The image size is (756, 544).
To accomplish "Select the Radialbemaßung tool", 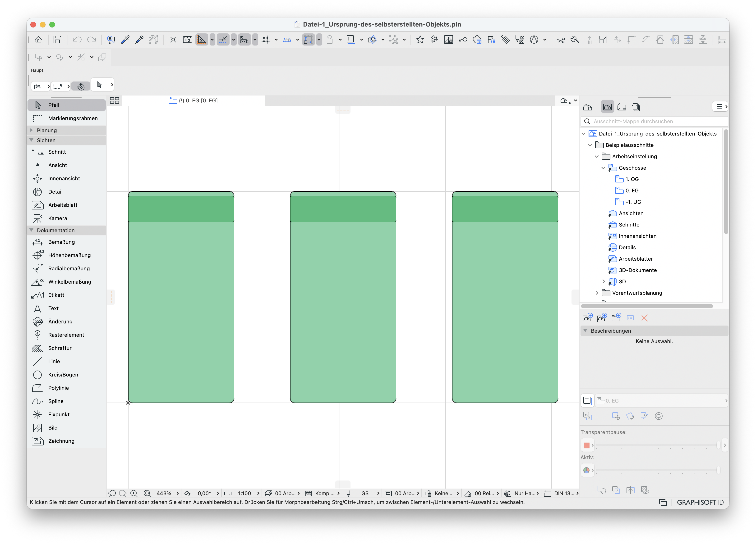I will [66, 268].
